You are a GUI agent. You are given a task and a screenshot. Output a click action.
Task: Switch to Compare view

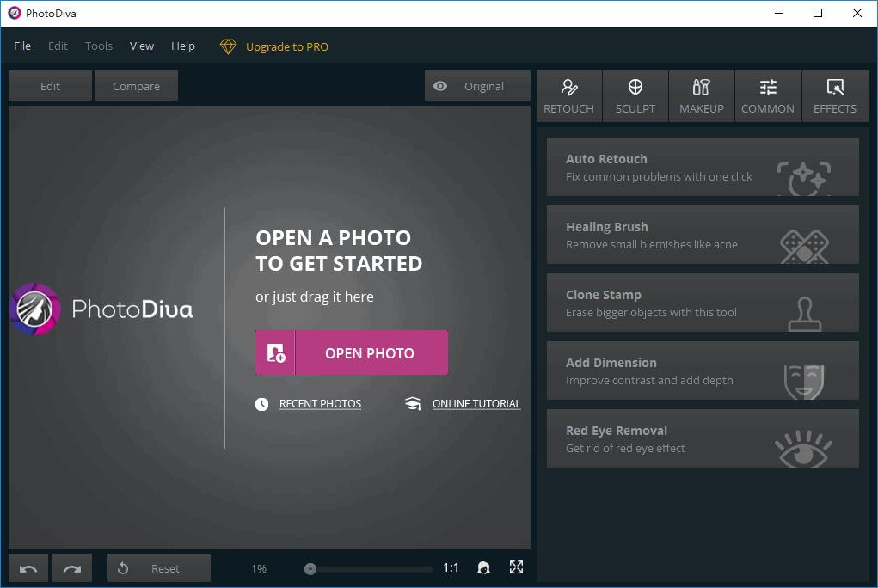point(136,86)
